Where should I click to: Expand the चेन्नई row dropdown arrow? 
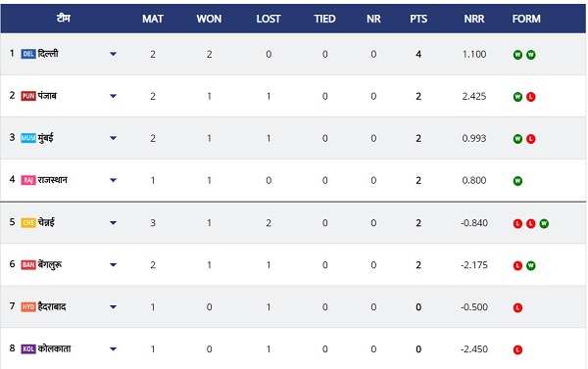[113, 223]
